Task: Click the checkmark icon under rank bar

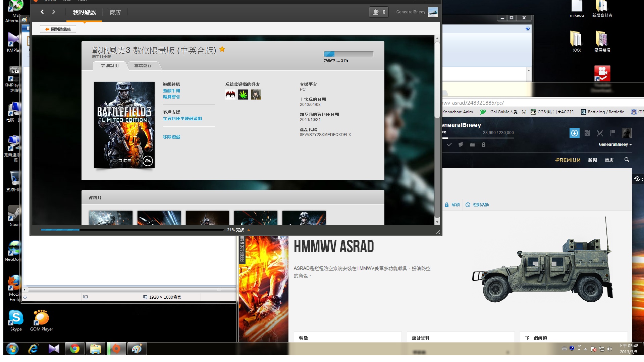Action: [x=449, y=144]
